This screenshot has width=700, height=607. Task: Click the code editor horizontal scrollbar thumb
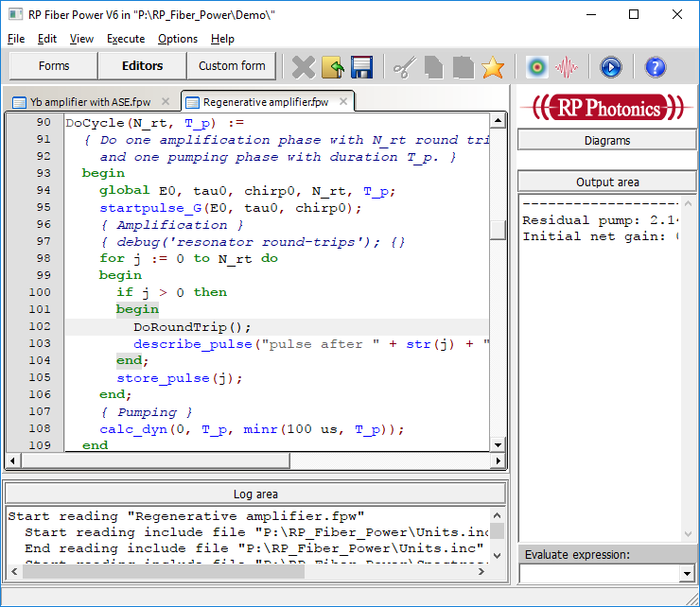[x=155, y=460]
